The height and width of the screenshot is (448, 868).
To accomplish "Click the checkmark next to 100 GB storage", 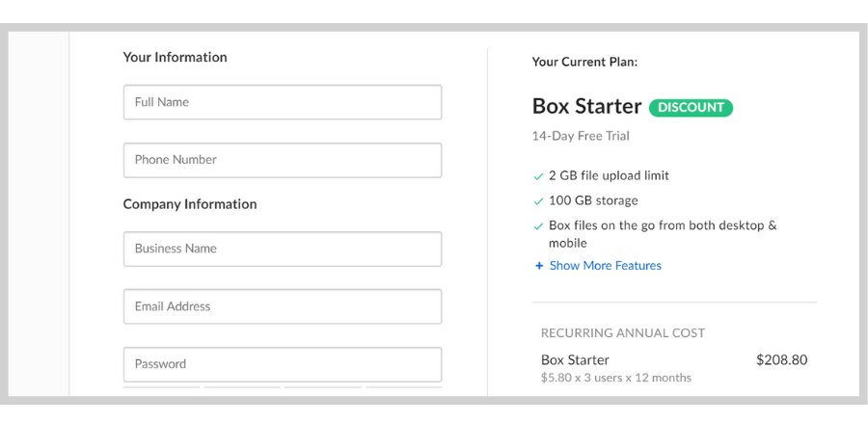I will tap(538, 201).
